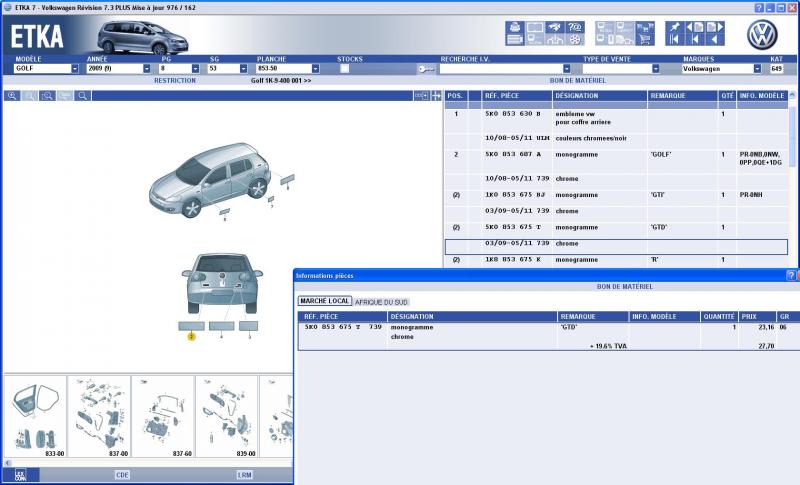Click the blue icon in the bottom-left corner
This screenshot has width=800, height=485.
21,475
